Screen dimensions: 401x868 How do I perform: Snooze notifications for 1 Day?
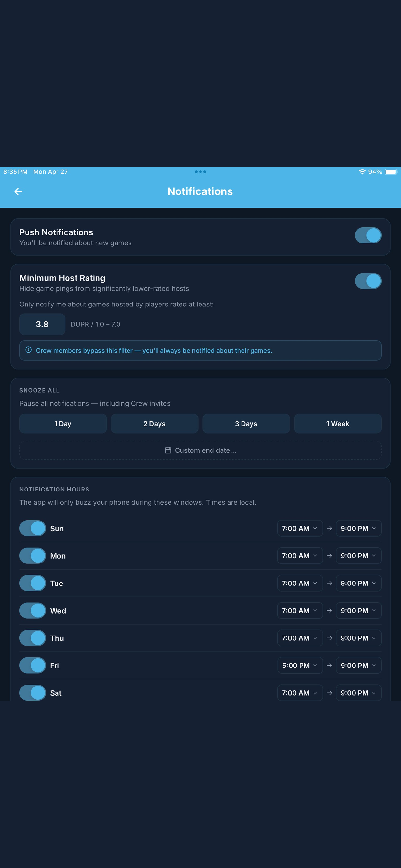click(63, 424)
